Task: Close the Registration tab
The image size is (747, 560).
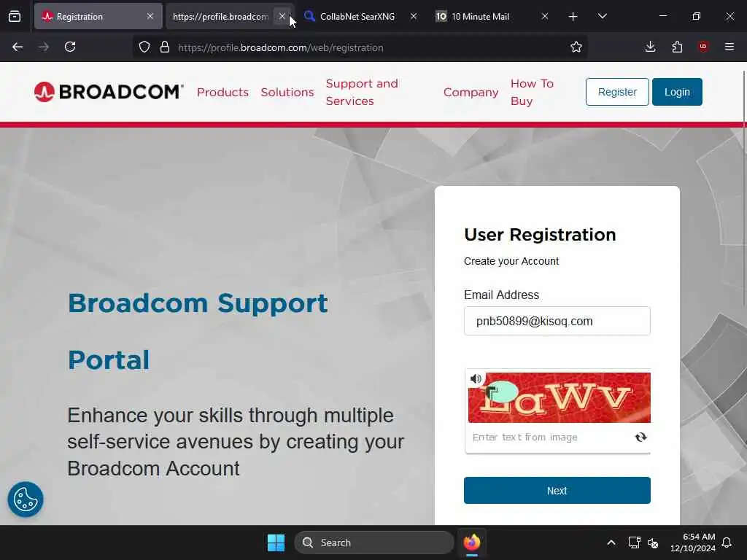Action: pos(150,16)
